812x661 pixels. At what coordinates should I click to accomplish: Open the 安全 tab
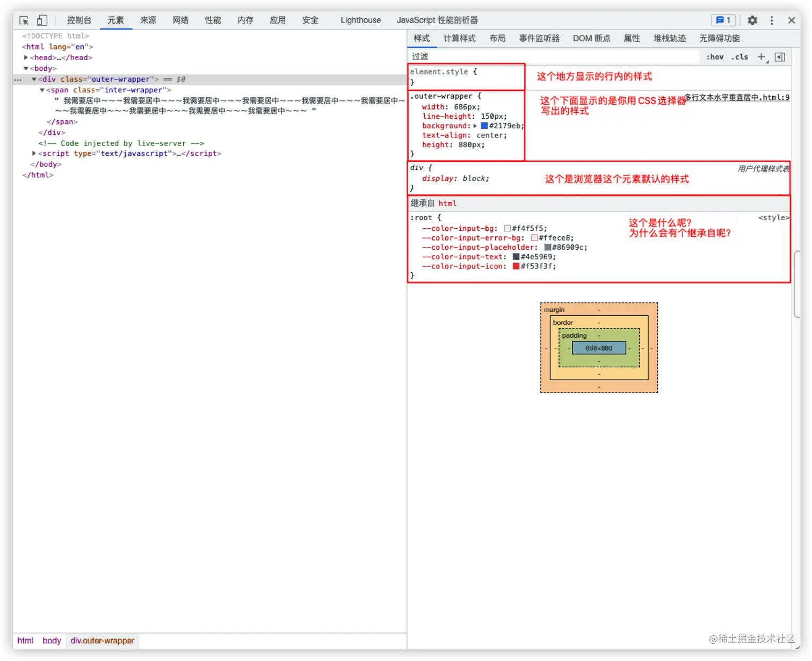310,20
